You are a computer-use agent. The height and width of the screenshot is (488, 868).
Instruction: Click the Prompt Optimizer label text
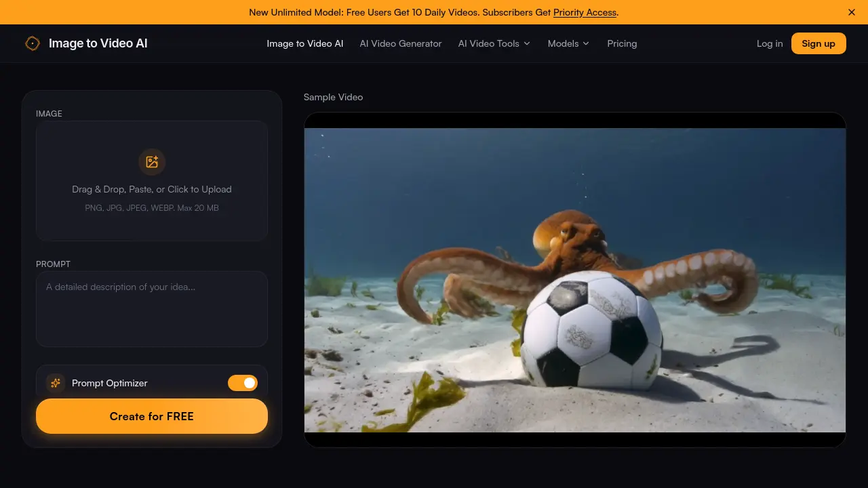pyautogui.click(x=110, y=383)
